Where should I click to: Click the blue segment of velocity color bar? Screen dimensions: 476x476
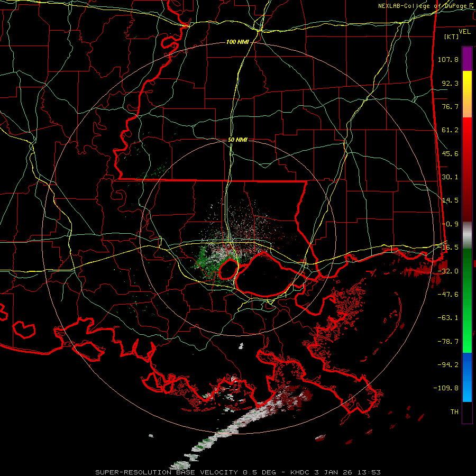[467, 377]
